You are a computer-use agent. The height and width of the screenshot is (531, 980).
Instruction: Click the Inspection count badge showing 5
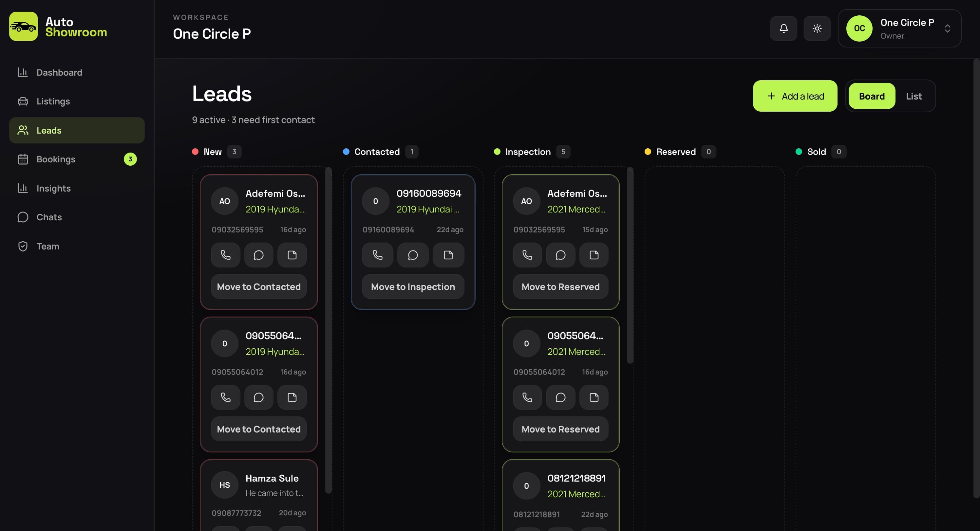click(x=563, y=151)
